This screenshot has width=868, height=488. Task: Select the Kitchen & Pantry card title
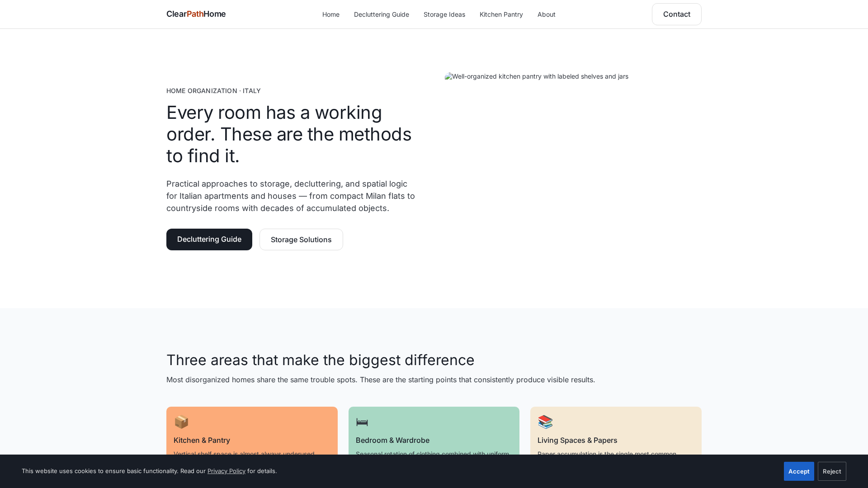pyautogui.click(x=202, y=440)
